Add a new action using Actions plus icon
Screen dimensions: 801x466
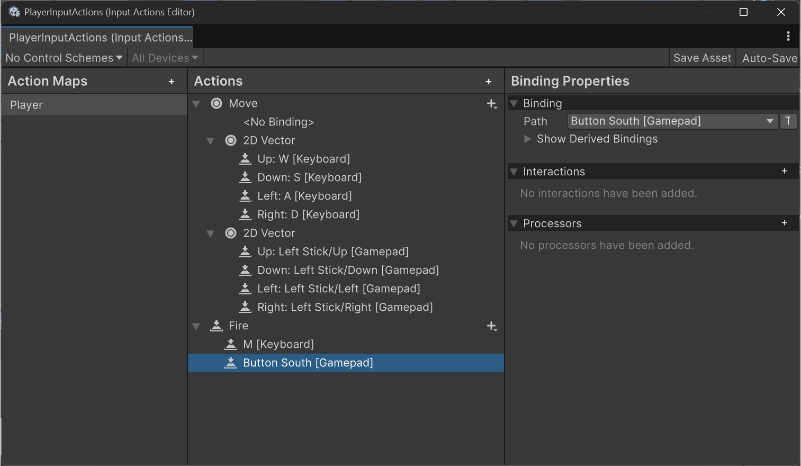tap(489, 82)
